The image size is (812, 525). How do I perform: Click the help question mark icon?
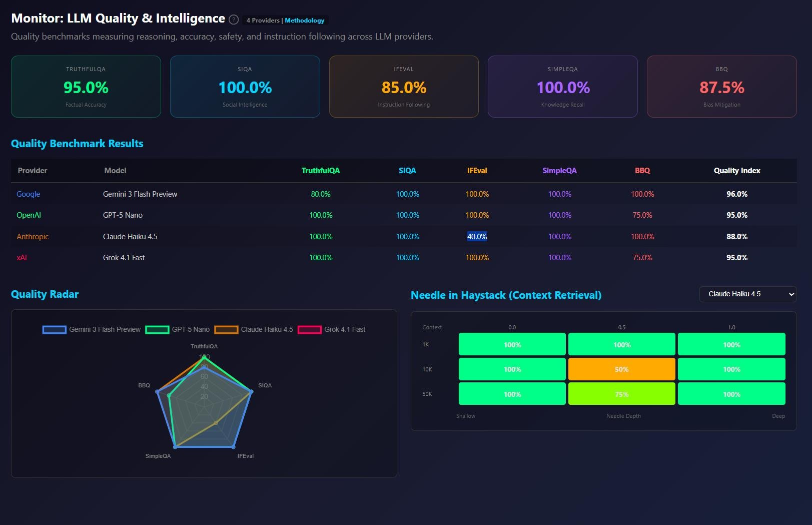(234, 20)
